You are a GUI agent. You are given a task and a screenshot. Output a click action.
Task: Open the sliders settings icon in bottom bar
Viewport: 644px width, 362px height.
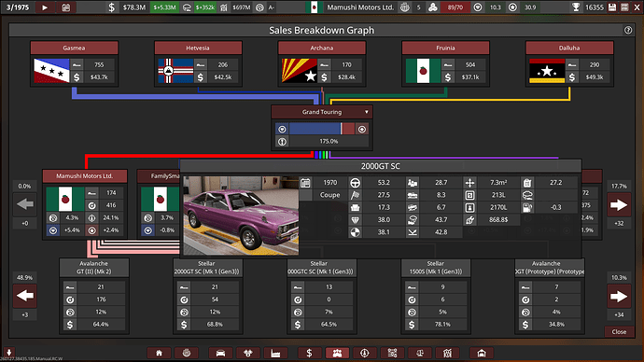[x=392, y=353]
